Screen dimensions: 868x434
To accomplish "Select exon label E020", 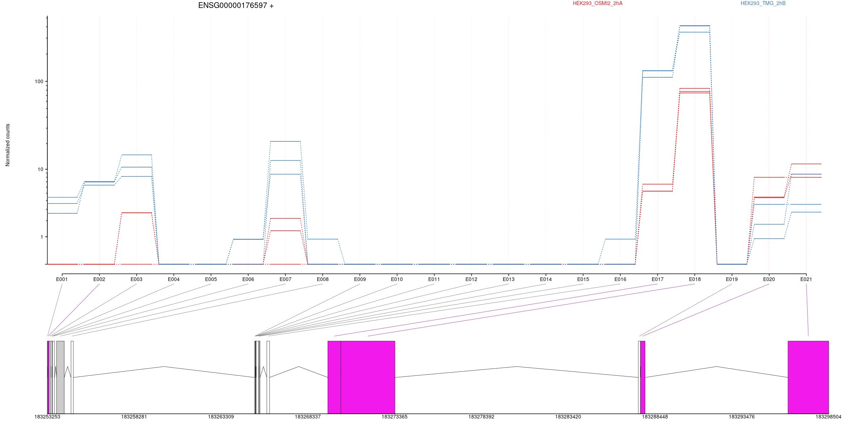I will pos(769,279).
